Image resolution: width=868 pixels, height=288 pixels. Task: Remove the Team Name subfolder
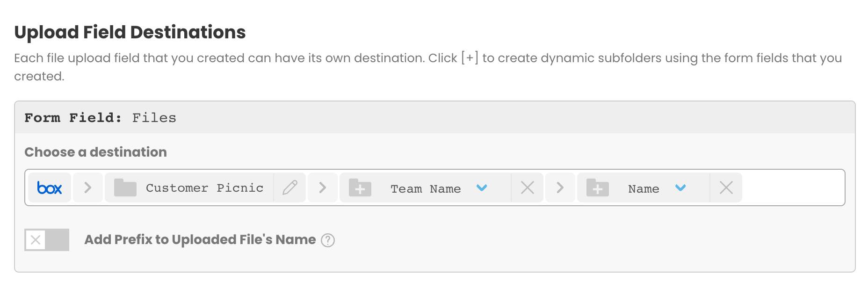(528, 188)
